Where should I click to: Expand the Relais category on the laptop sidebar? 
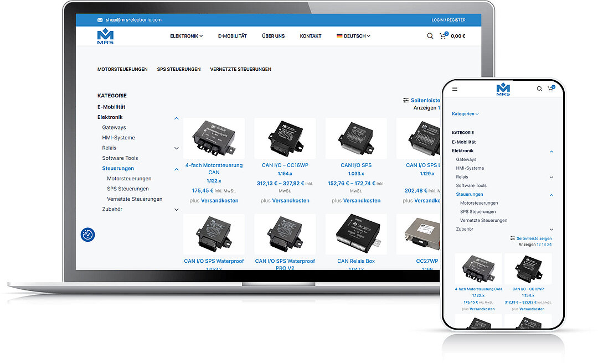(x=176, y=148)
